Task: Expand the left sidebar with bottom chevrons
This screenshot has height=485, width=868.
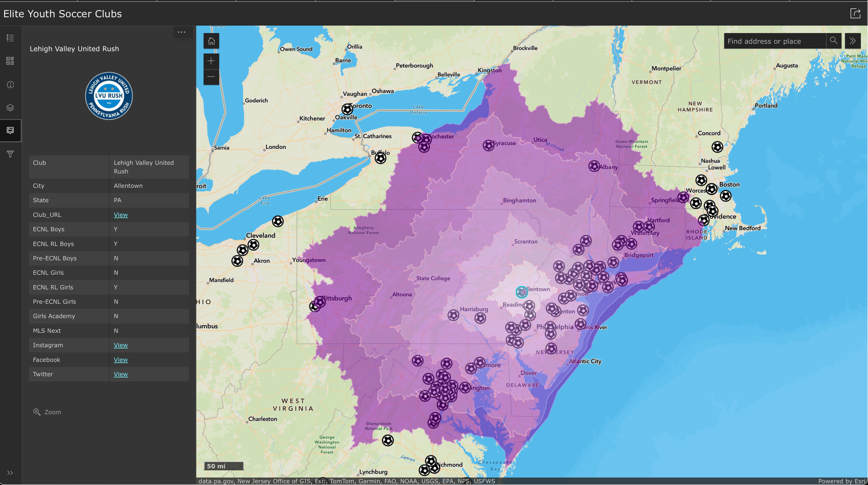Action: tap(10, 473)
